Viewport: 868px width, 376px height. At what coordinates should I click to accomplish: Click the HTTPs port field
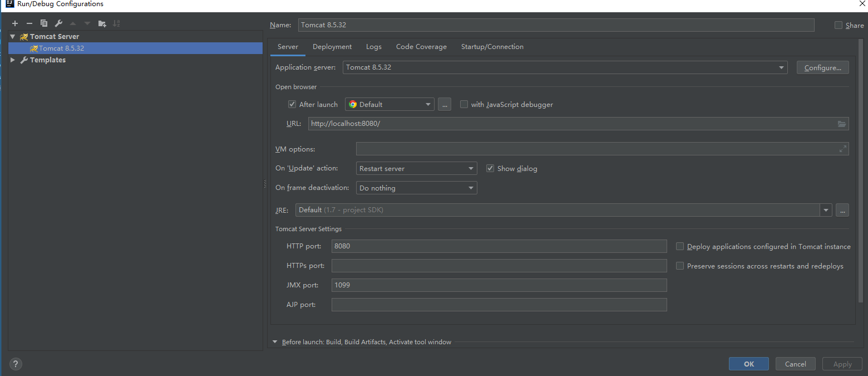click(499, 266)
